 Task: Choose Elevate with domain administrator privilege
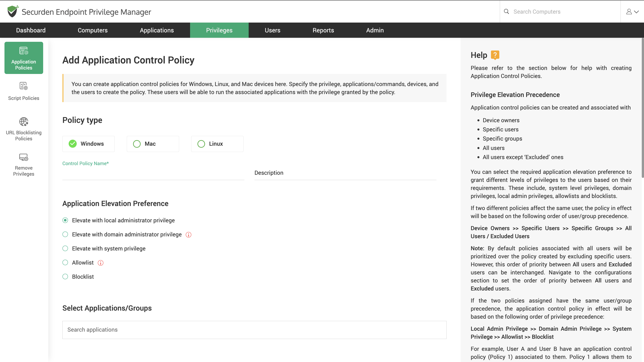[x=65, y=234]
